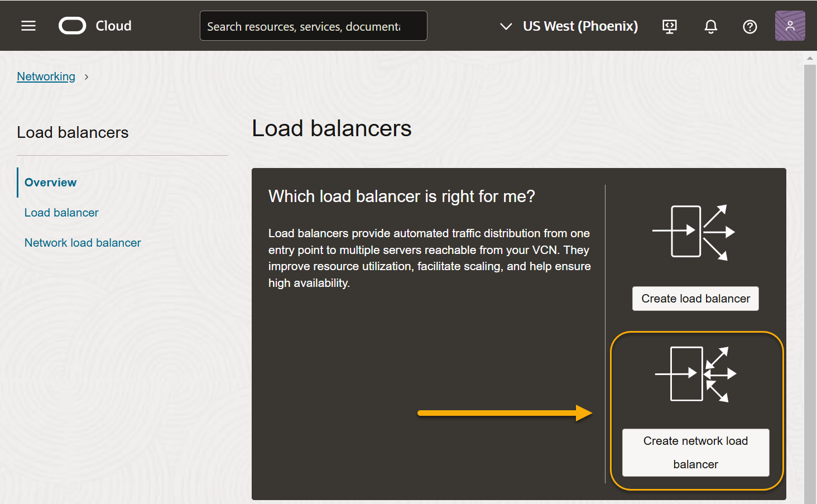
Task: Click the vertical scrollbar thumb
Action: pos(810,279)
